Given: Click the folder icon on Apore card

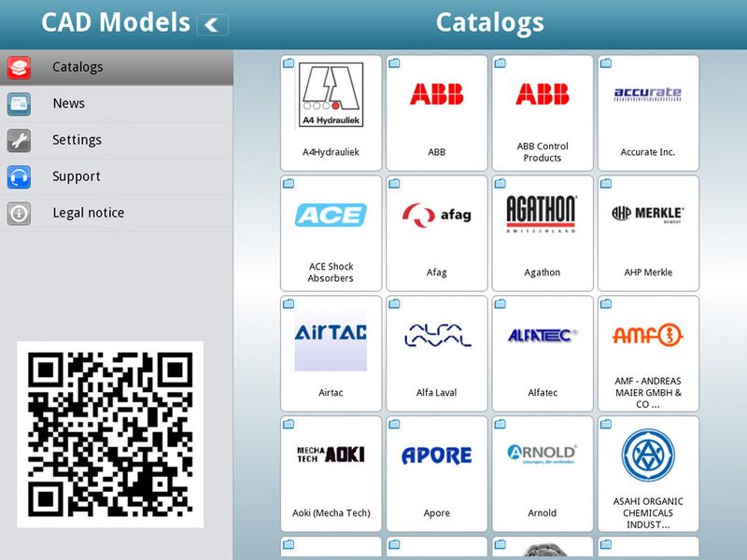Looking at the screenshot, I should 394,424.
